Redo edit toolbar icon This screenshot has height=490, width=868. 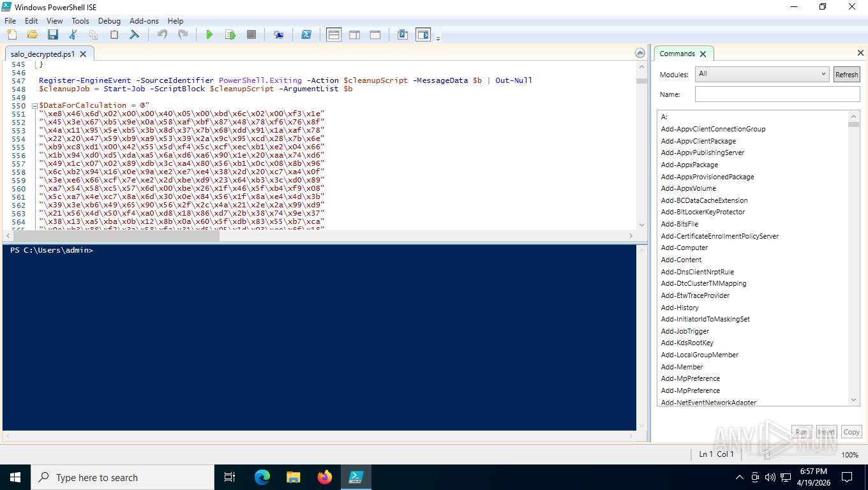pyautogui.click(x=183, y=34)
